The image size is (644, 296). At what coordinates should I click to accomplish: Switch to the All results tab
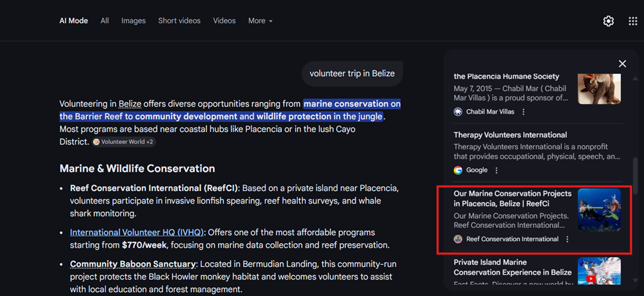pyautogui.click(x=104, y=21)
